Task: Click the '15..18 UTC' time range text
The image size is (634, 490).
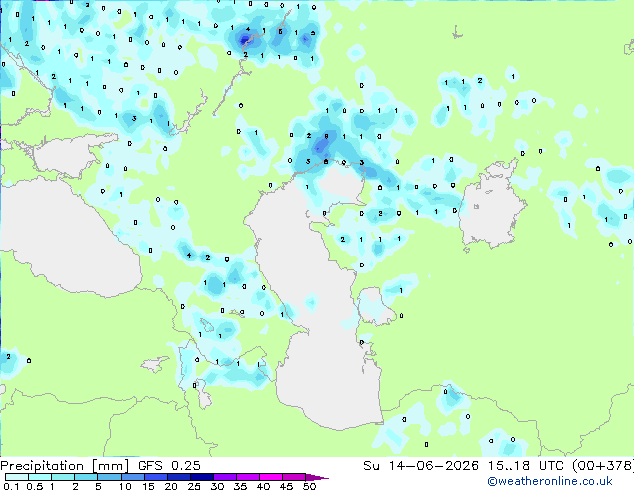Action: [526, 466]
